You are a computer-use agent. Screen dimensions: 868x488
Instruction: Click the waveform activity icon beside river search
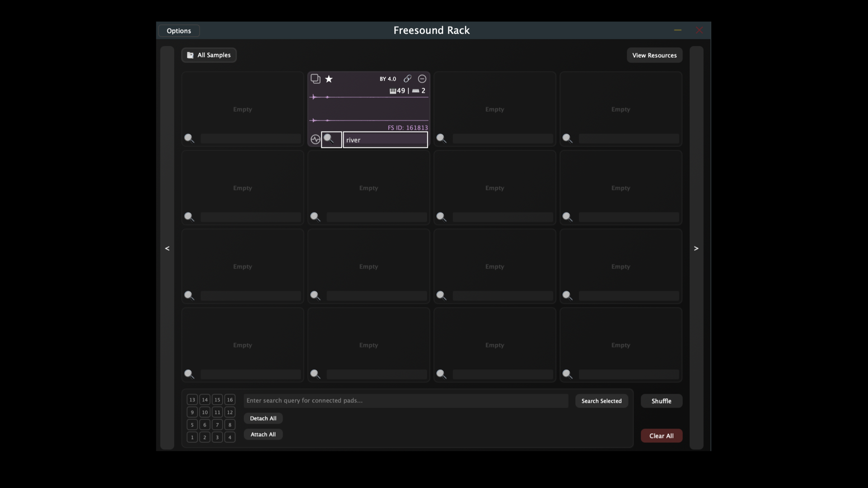(x=315, y=140)
